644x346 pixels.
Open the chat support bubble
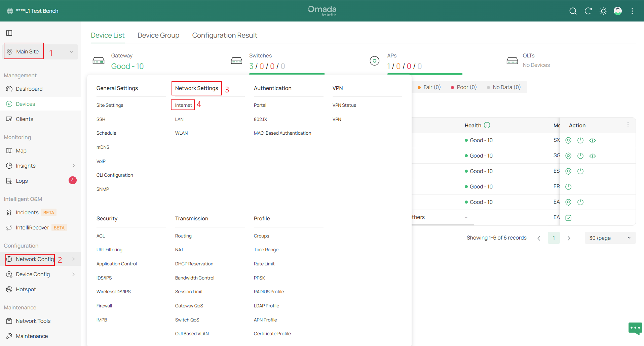635,328
